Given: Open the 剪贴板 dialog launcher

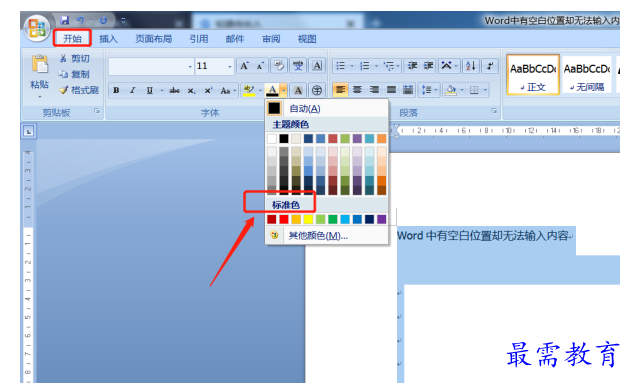Looking at the screenshot, I should (97, 111).
